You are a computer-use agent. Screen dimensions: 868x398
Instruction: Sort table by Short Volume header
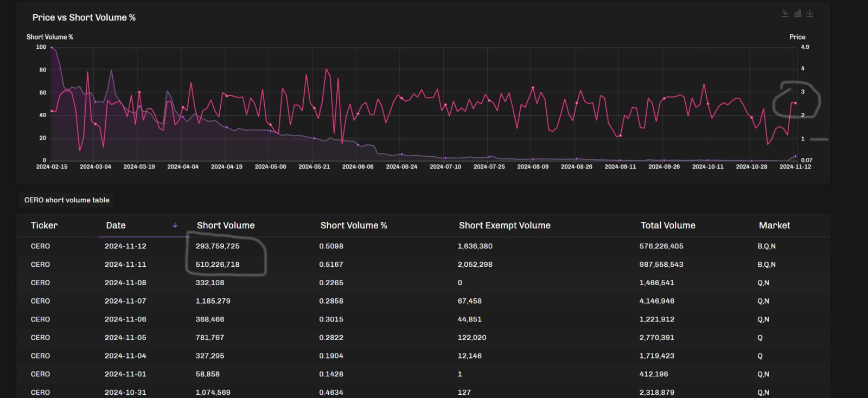(226, 226)
